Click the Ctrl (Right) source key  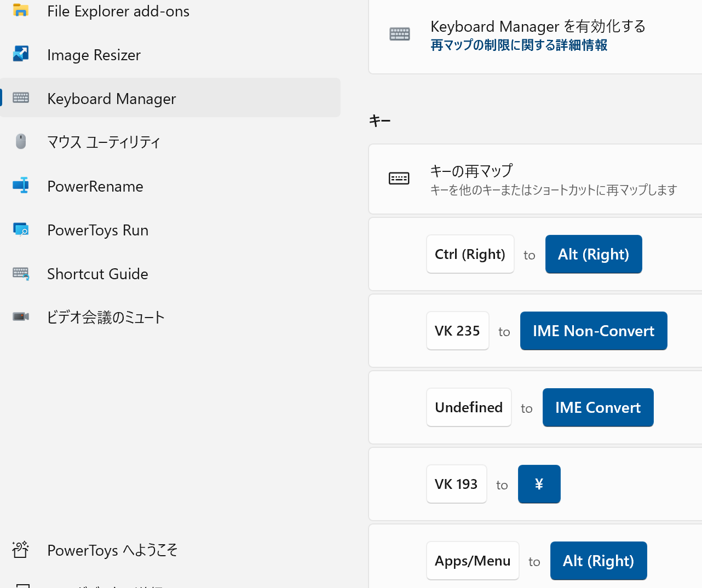pos(470,254)
